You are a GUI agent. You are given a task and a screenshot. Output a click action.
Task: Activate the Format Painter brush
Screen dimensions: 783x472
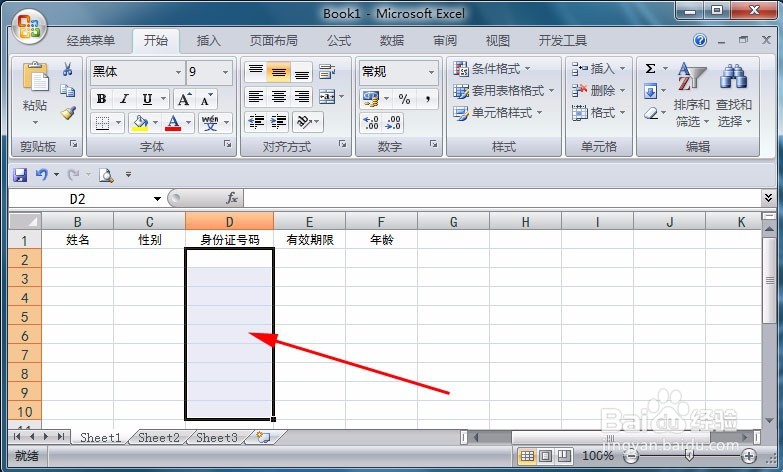coord(67,113)
